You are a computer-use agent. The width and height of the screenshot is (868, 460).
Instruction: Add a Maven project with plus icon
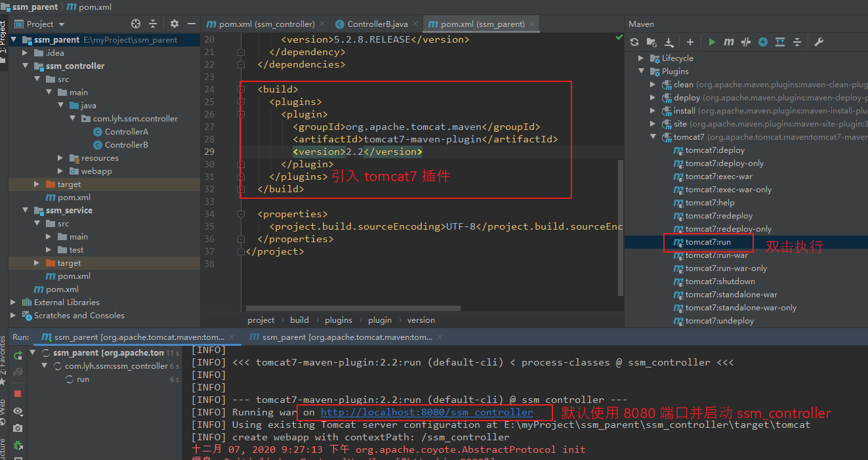pos(690,42)
